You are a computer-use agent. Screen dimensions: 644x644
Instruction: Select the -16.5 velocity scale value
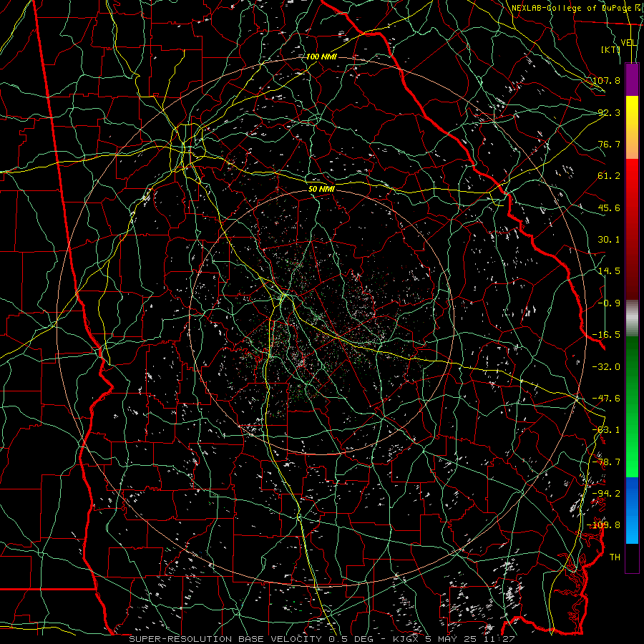[606, 335]
